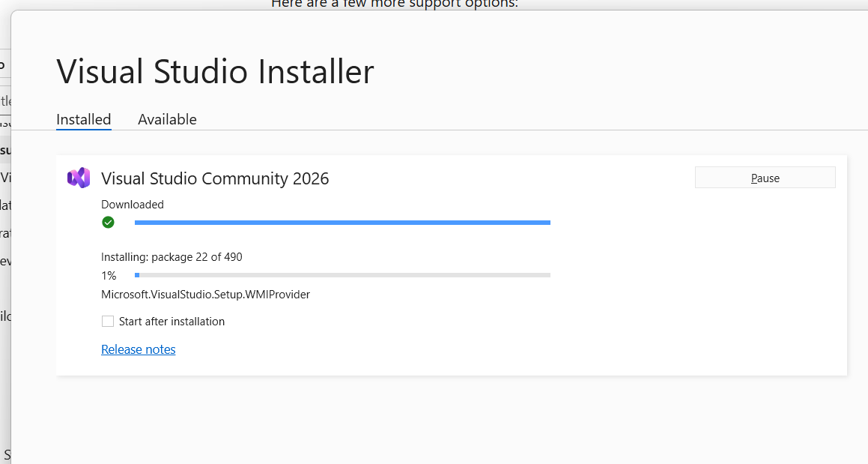
Task: Check the box next to Start after installation
Action: pyautogui.click(x=107, y=321)
